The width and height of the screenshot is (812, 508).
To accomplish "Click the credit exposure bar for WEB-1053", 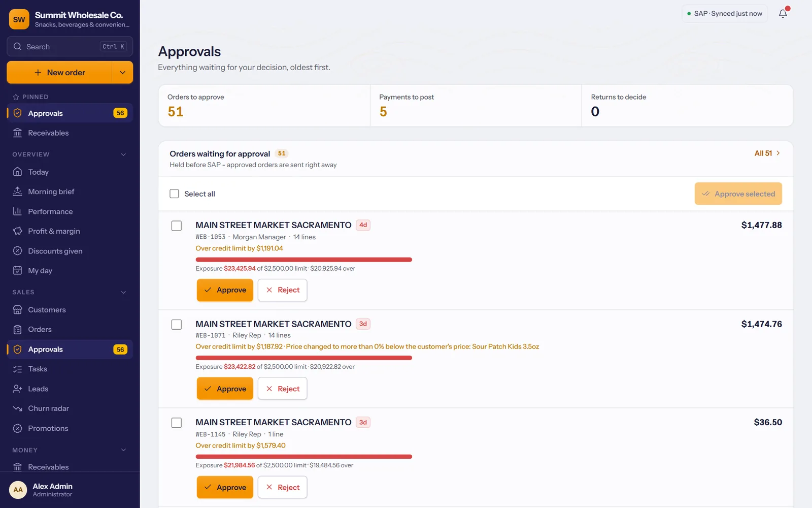I will 304,260.
